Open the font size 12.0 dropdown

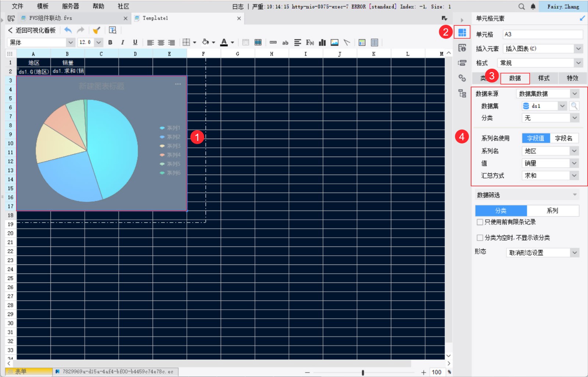tap(98, 43)
